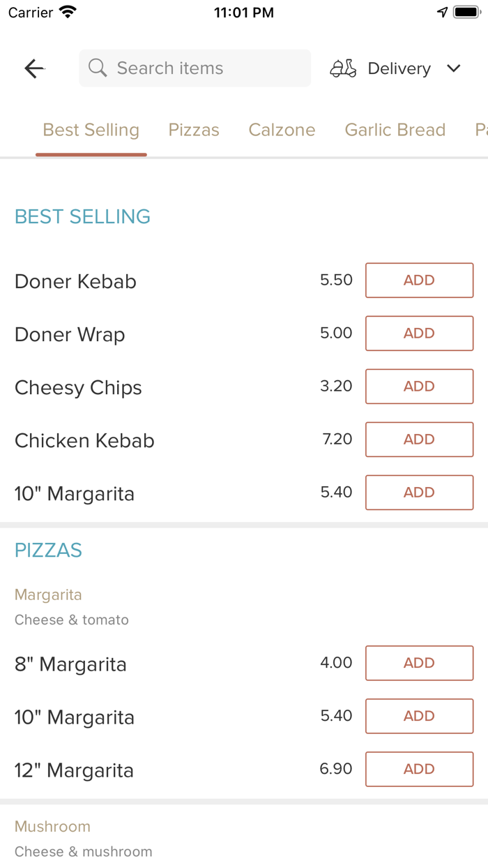Add Doner Kebab to the order
This screenshot has height=868, width=488.
click(x=419, y=280)
